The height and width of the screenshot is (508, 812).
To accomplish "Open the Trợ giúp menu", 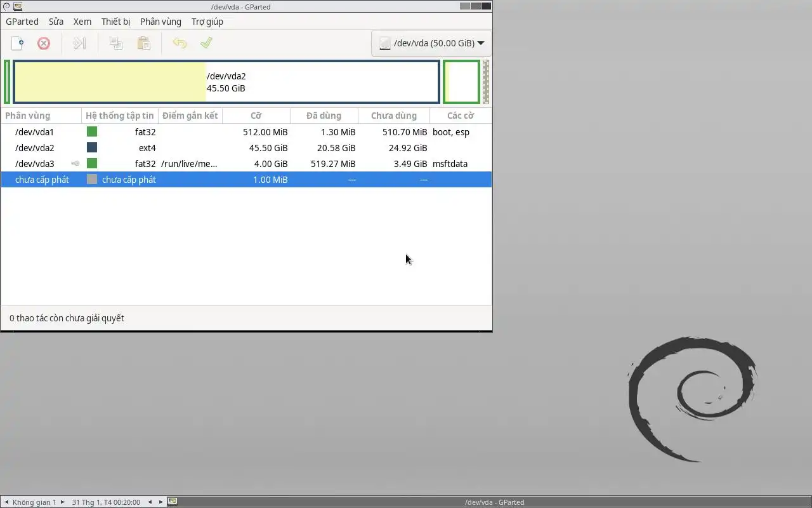I will 207,22.
